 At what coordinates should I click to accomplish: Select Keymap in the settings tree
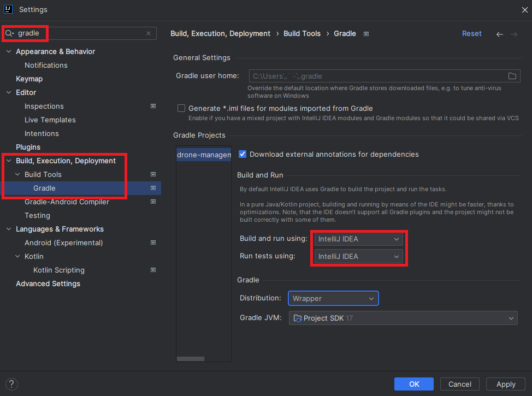click(29, 79)
